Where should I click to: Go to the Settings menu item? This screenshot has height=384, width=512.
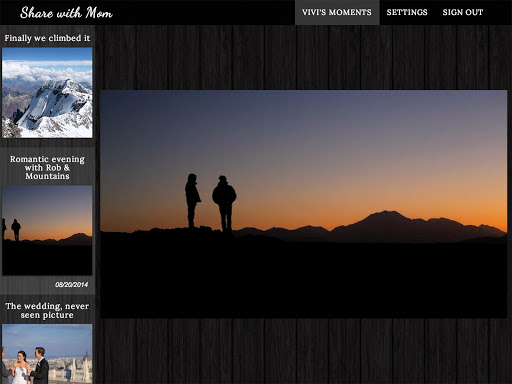407,12
